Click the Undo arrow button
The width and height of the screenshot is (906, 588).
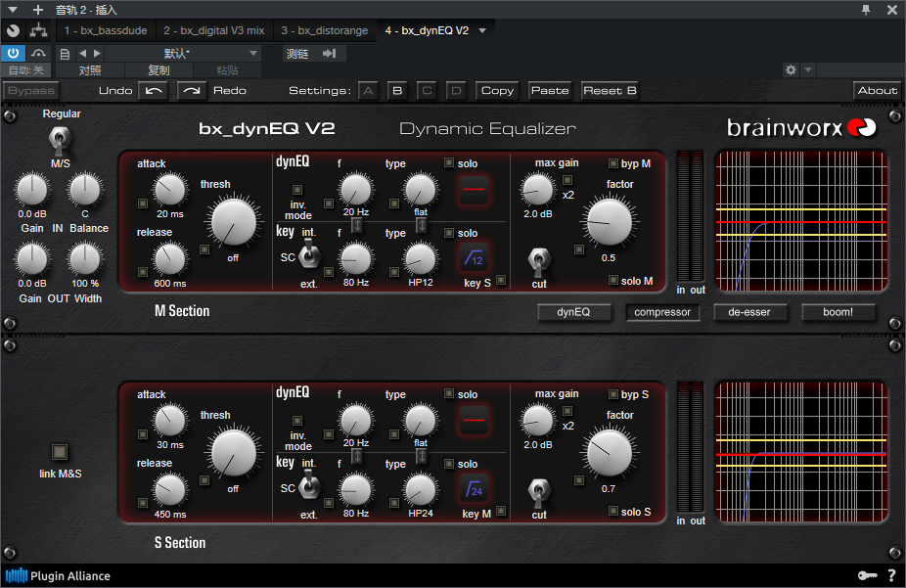click(154, 91)
